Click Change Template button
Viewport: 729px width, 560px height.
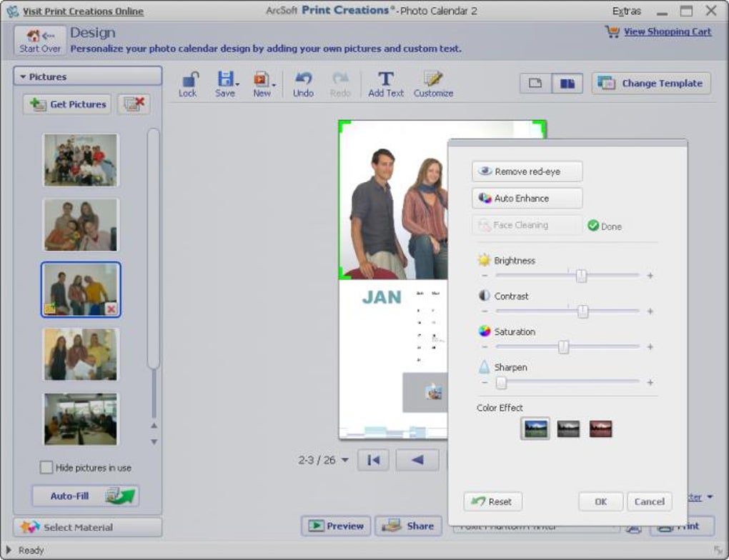(x=651, y=83)
